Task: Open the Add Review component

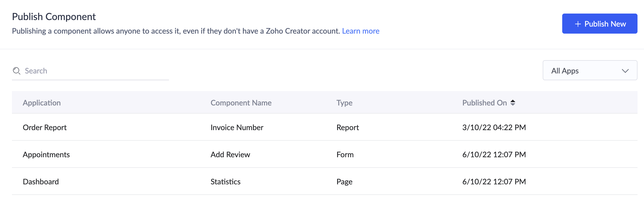Action: click(230, 155)
